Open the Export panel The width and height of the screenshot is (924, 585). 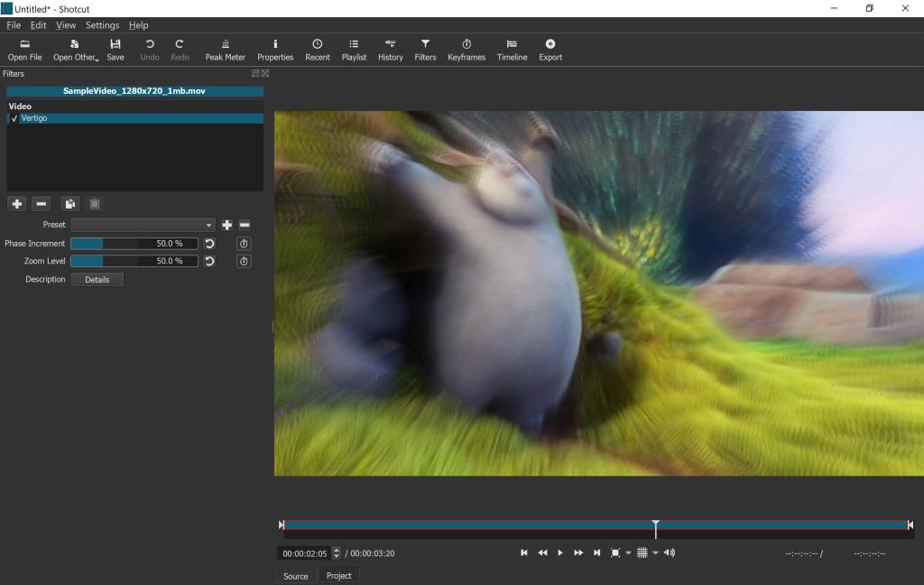coord(550,50)
